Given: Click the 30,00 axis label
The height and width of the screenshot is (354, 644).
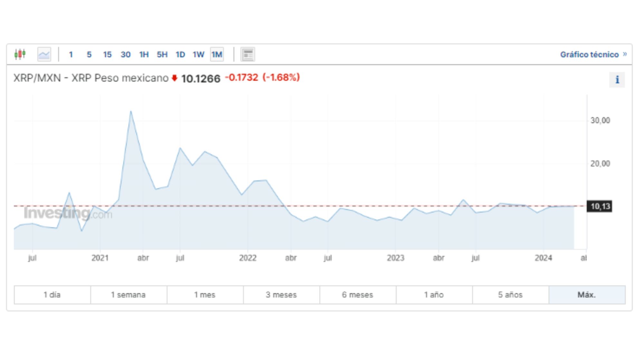Looking at the screenshot, I should [x=600, y=120].
